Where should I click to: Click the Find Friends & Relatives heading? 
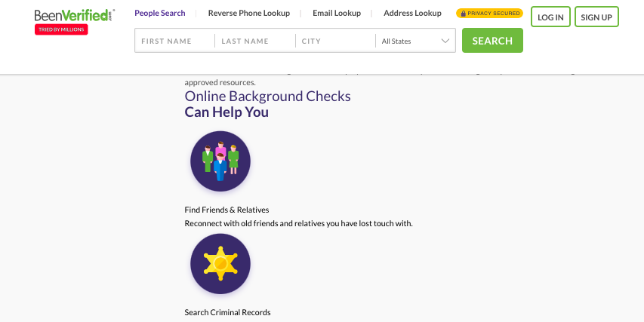coord(226,210)
